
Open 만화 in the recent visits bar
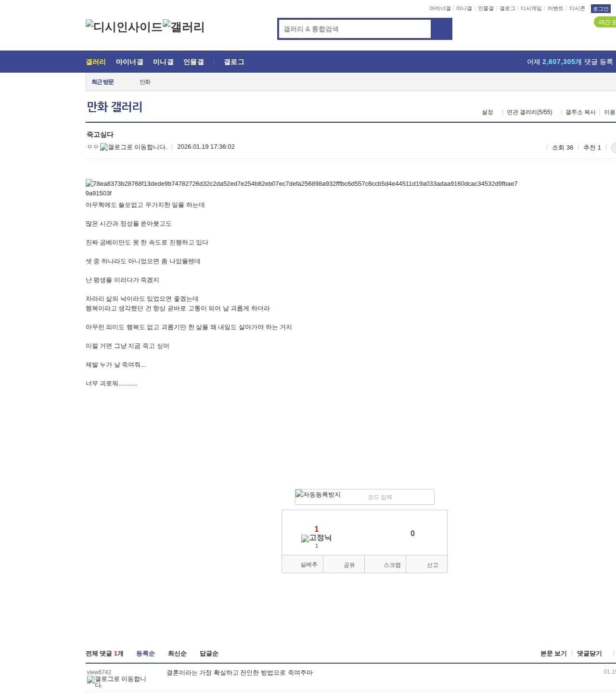point(145,82)
